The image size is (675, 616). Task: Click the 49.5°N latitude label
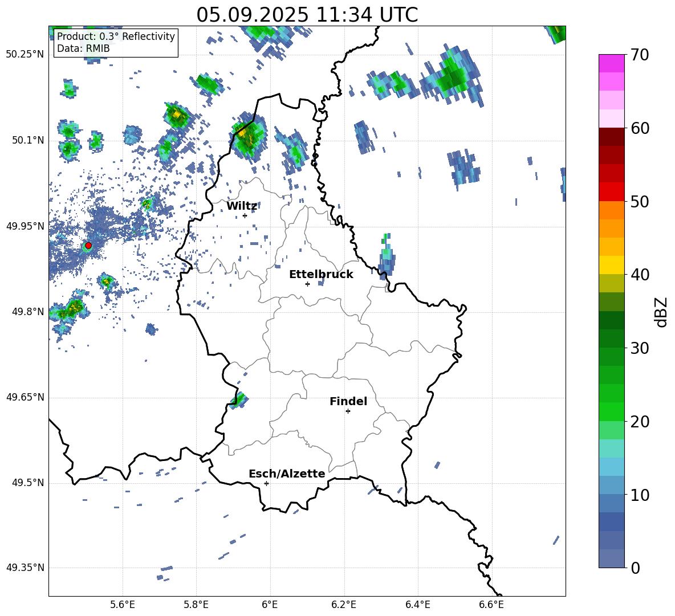pos(28,483)
